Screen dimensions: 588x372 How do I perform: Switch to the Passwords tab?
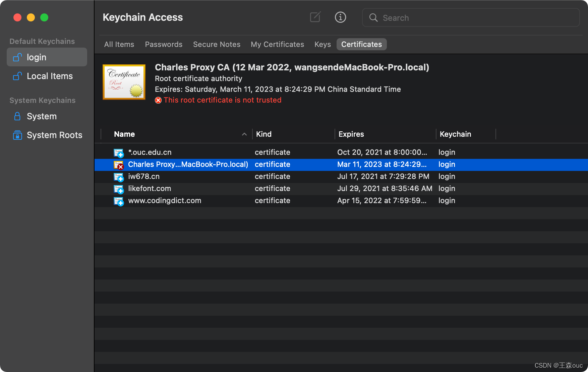click(164, 44)
